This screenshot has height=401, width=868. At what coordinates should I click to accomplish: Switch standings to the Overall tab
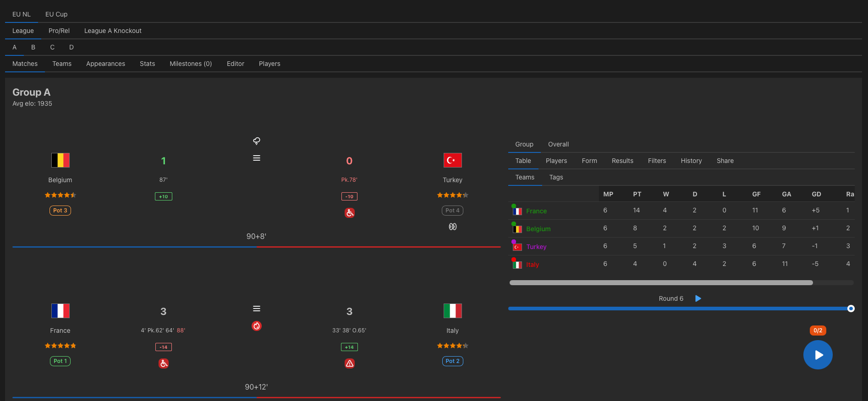[558, 144]
